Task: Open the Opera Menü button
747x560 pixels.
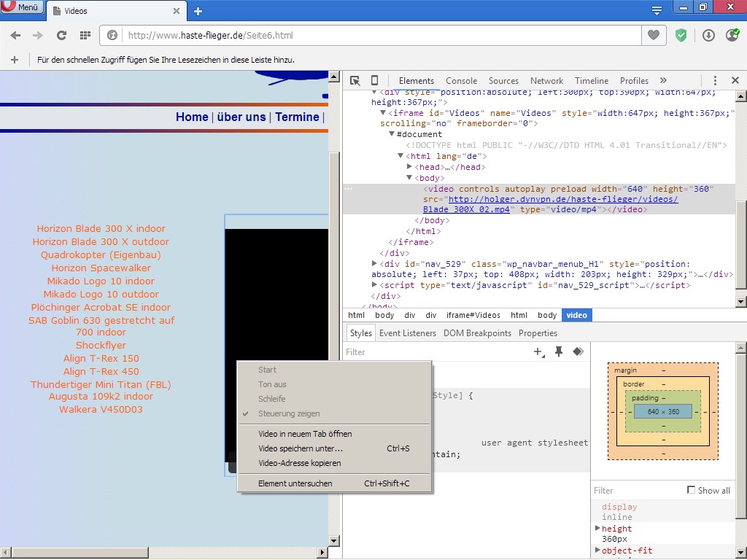Action: tap(22, 7)
